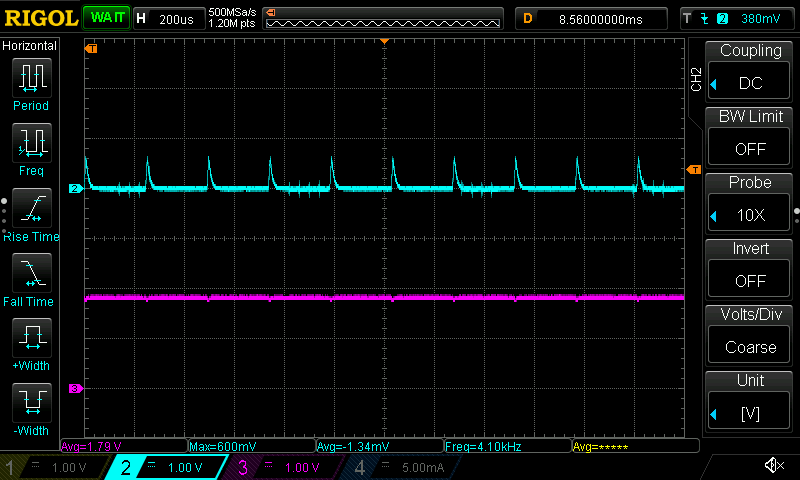Click the H 200us timebase readout
800x480 pixels.
[169, 19]
